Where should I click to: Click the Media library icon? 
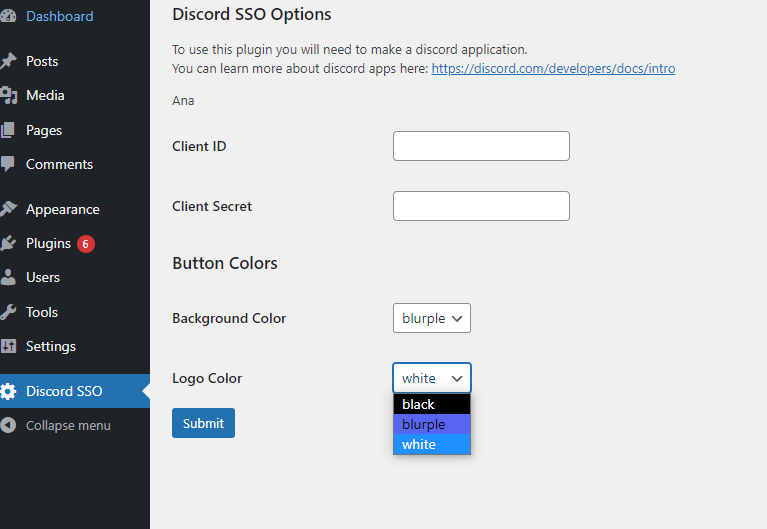point(8,95)
